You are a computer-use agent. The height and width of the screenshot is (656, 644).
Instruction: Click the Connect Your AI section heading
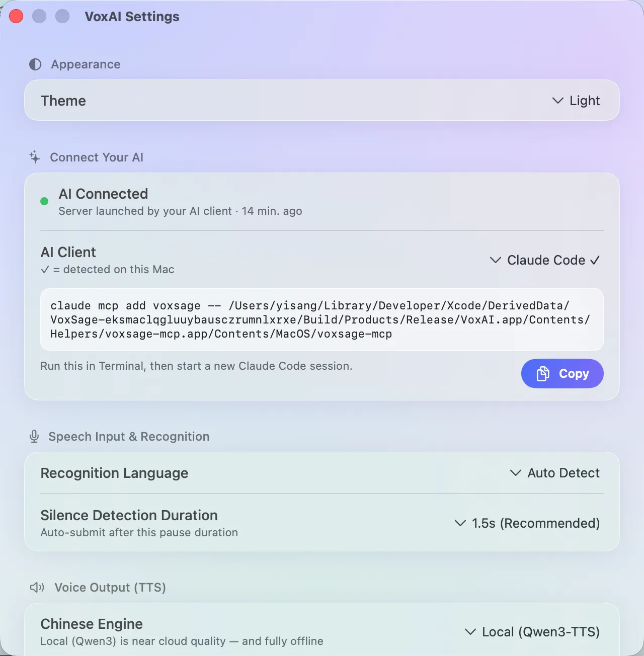pyautogui.click(x=97, y=157)
